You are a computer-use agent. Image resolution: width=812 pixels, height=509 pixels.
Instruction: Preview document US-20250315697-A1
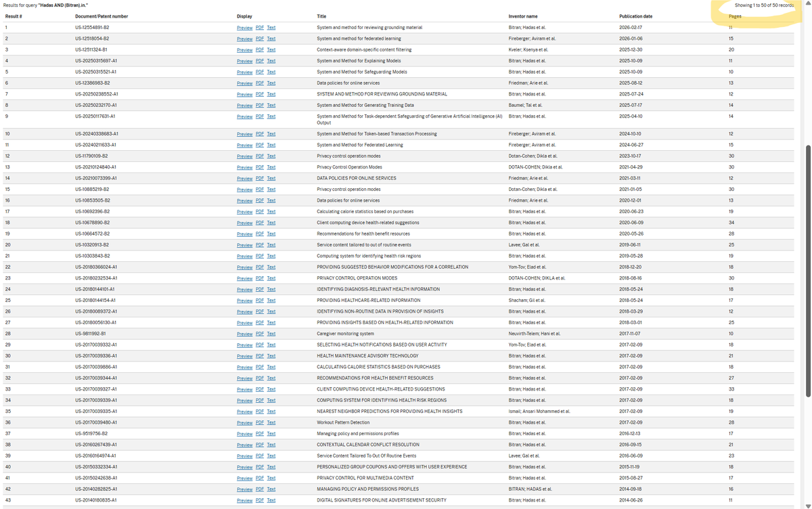click(244, 61)
